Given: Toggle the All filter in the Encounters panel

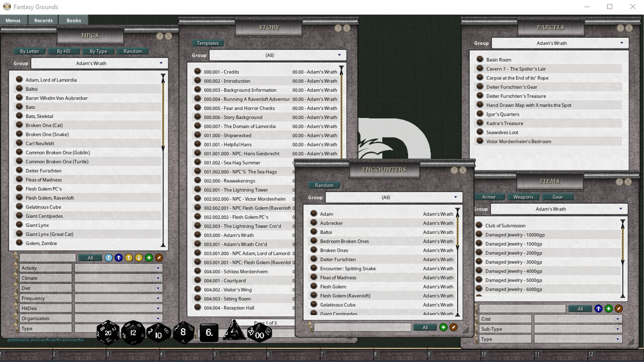Looking at the screenshot, I should tap(425, 327).
